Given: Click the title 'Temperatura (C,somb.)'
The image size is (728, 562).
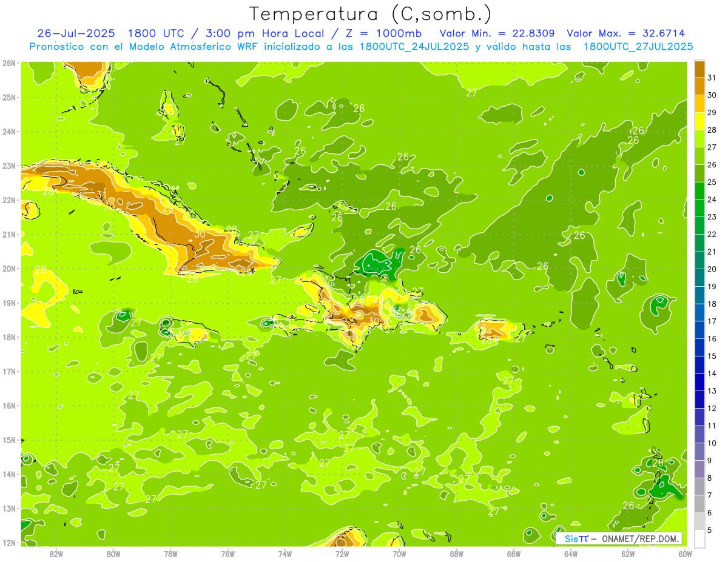Looking at the screenshot, I should [x=371, y=14].
